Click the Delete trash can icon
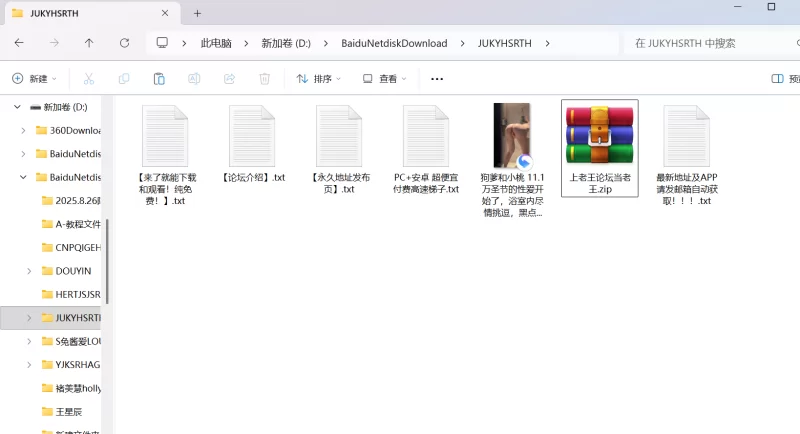800x434 pixels. coord(264,78)
